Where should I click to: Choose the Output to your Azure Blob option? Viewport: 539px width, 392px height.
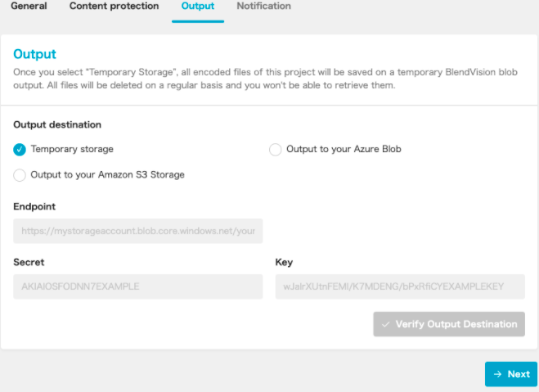276,150
